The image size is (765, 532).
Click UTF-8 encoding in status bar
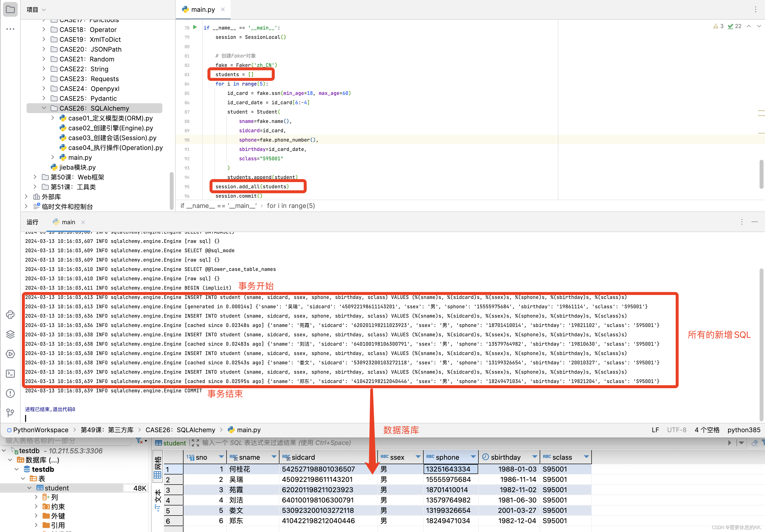tap(676, 430)
